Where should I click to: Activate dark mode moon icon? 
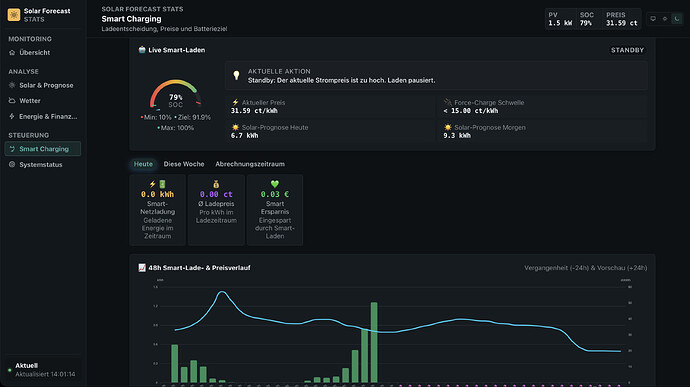[677, 18]
